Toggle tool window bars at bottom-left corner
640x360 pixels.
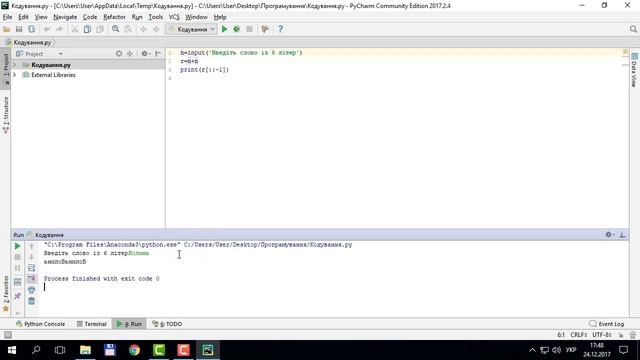pos(7,335)
